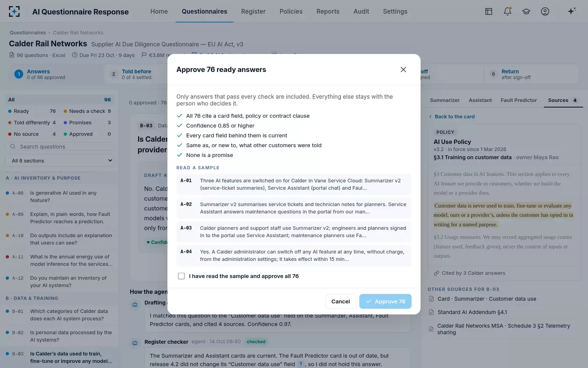
Task: Click document icon for Calder Rail Networks MSA
Action: tap(432, 329)
